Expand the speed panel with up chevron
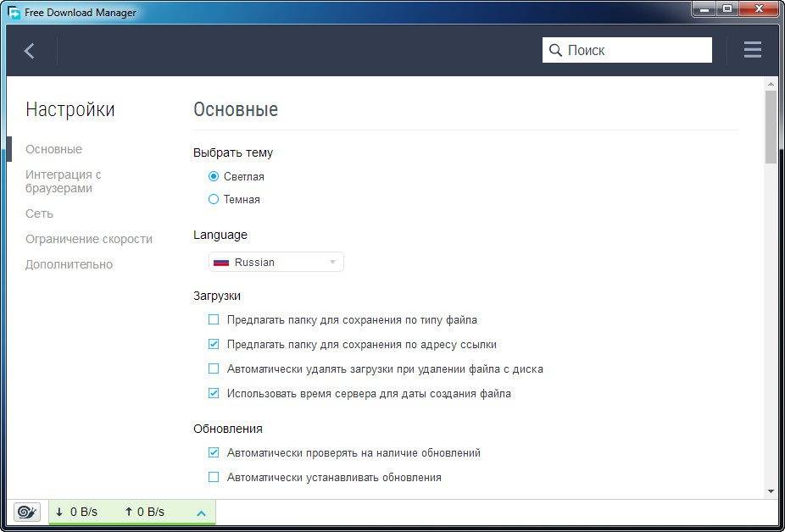This screenshot has width=785, height=532. [201, 513]
